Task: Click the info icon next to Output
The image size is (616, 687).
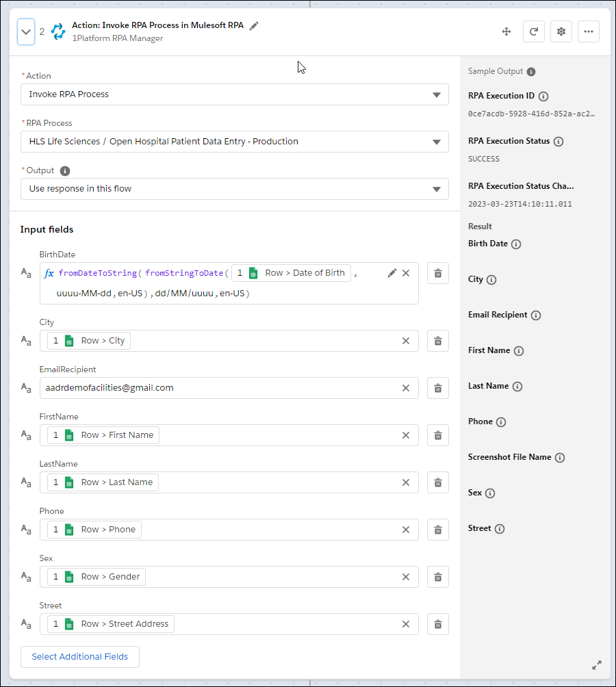Action: pos(64,170)
